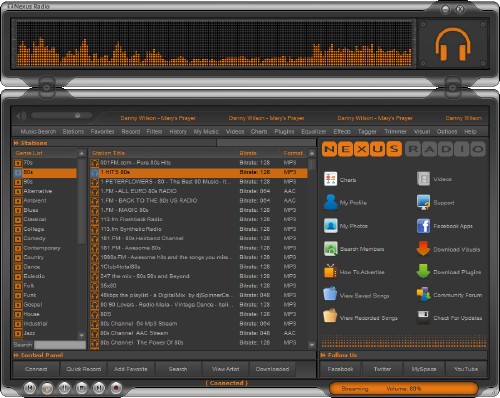This screenshot has width=500, height=398.
Task: Open the View Recorded Songs folder icon
Action: click(330, 315)
